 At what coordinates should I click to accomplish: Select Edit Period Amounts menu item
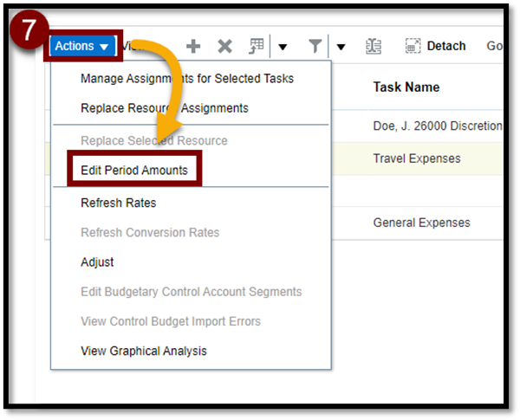coord(133,171)
